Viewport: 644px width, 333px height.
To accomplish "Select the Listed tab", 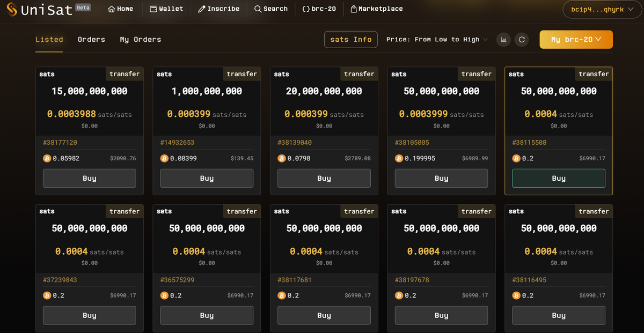I will 49,40.
